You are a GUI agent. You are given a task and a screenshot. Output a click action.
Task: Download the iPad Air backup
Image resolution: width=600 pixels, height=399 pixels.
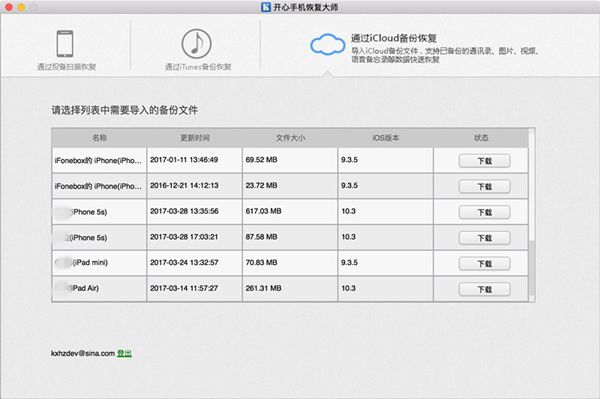pyautogui.click(x=484, y=289)
